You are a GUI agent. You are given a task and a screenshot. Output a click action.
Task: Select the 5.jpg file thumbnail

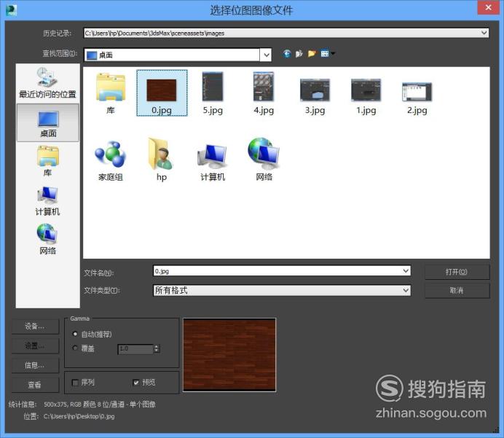pos(213,93)
